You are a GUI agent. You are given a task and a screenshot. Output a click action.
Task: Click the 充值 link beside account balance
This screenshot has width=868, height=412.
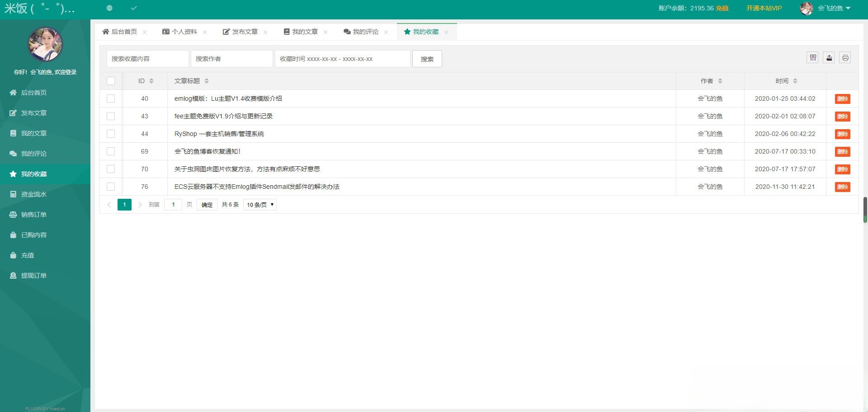point(722,8)
